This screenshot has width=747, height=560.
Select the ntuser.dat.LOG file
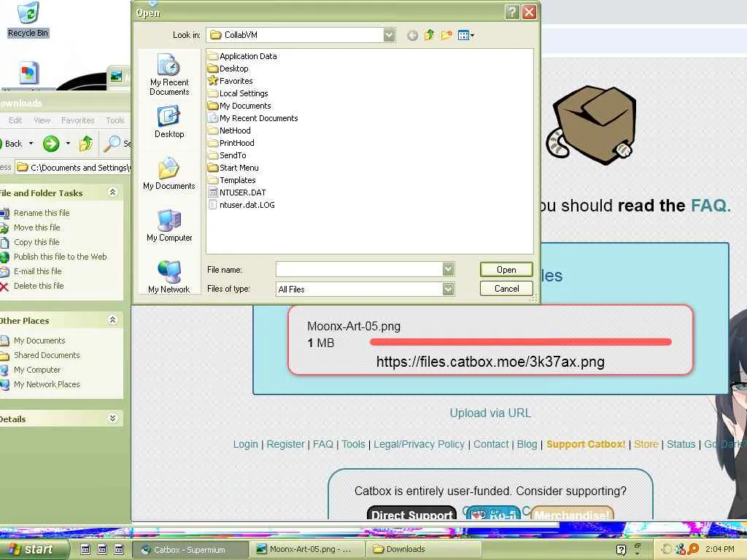click(x=241, y=205)
